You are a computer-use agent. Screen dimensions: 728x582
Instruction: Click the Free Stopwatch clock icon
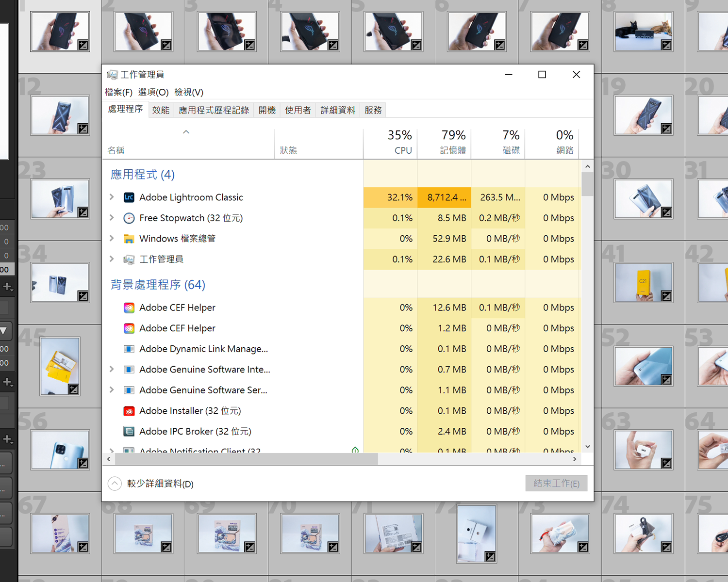point(129,218)
